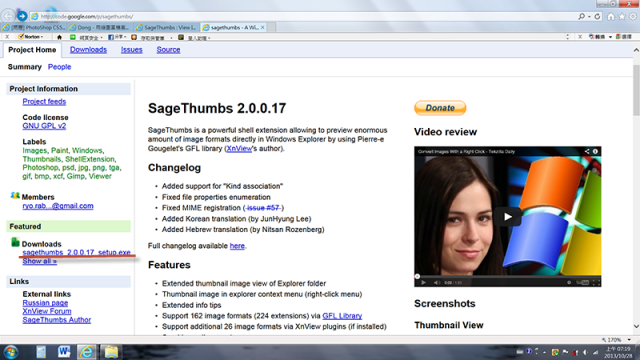The image size is (640, 360).
Task: Click the taskbar clock showing 07:19
Action: (x=617, y=352)
